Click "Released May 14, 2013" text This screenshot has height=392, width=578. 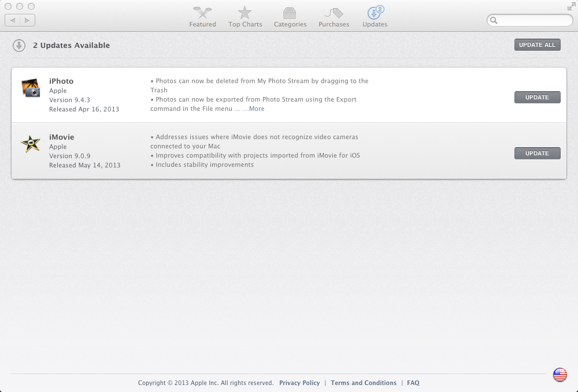click(85, 165)
